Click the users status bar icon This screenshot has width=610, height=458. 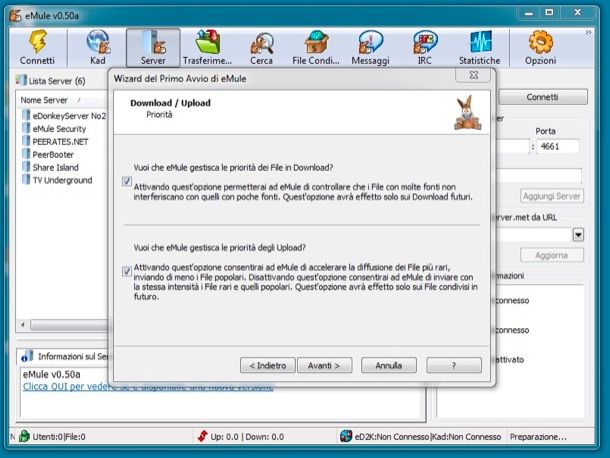point(24,436)
